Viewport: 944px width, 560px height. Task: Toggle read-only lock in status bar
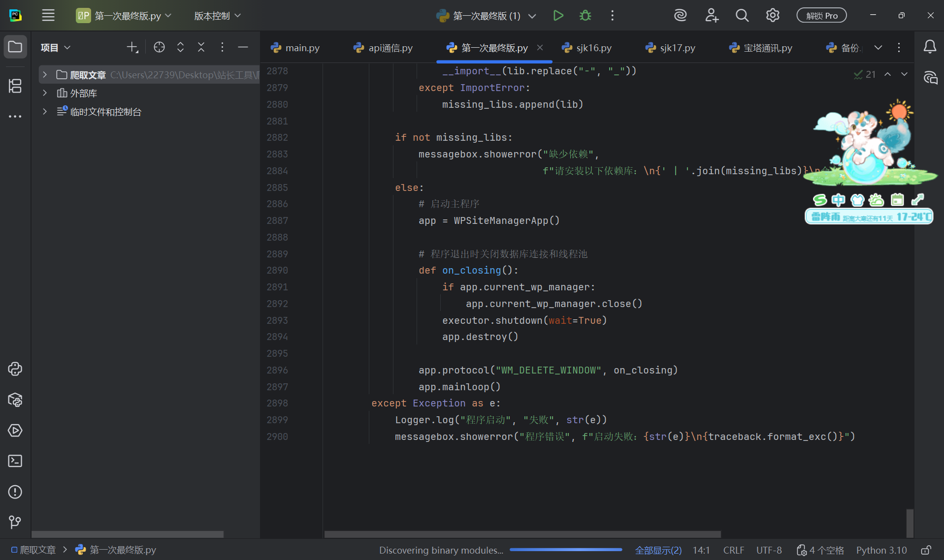point(926,550)
